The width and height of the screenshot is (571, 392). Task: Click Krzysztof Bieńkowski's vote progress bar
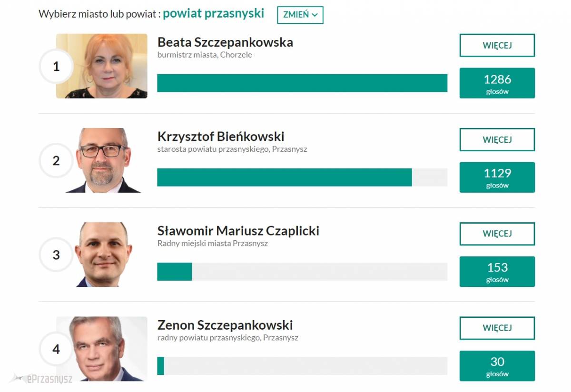point(302,177)
